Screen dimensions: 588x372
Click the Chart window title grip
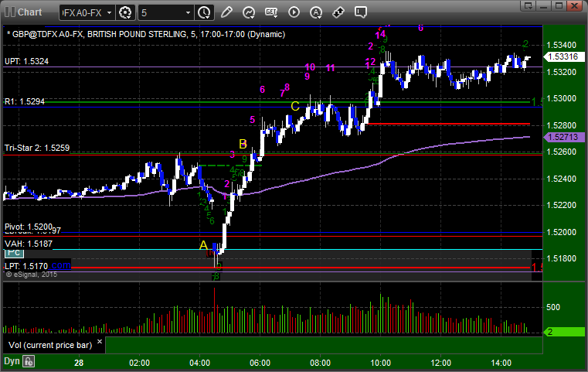tap(9, 12)
